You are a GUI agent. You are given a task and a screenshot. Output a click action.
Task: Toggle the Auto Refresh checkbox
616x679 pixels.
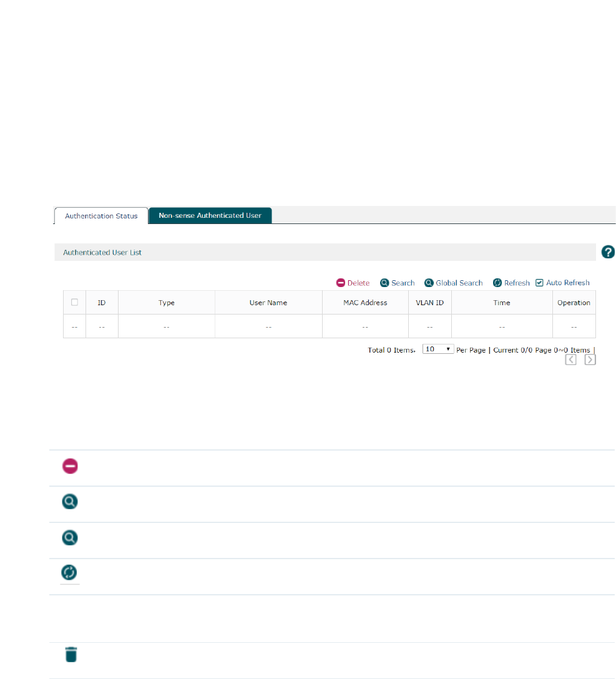pos(539,283)
